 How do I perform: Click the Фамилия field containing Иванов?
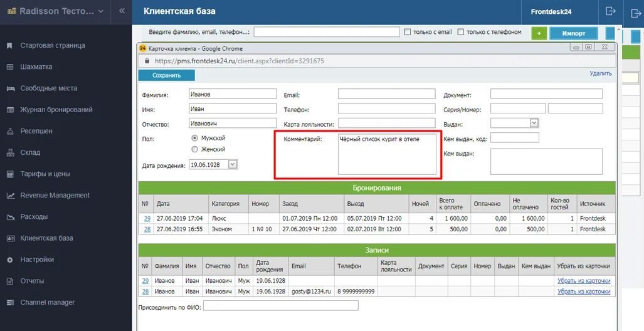[x=233, y=94]
